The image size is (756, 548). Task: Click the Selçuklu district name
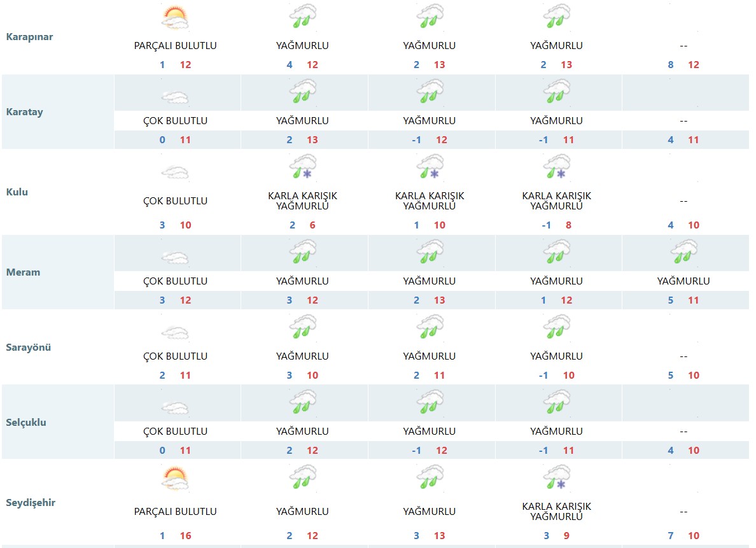[26, 423]
